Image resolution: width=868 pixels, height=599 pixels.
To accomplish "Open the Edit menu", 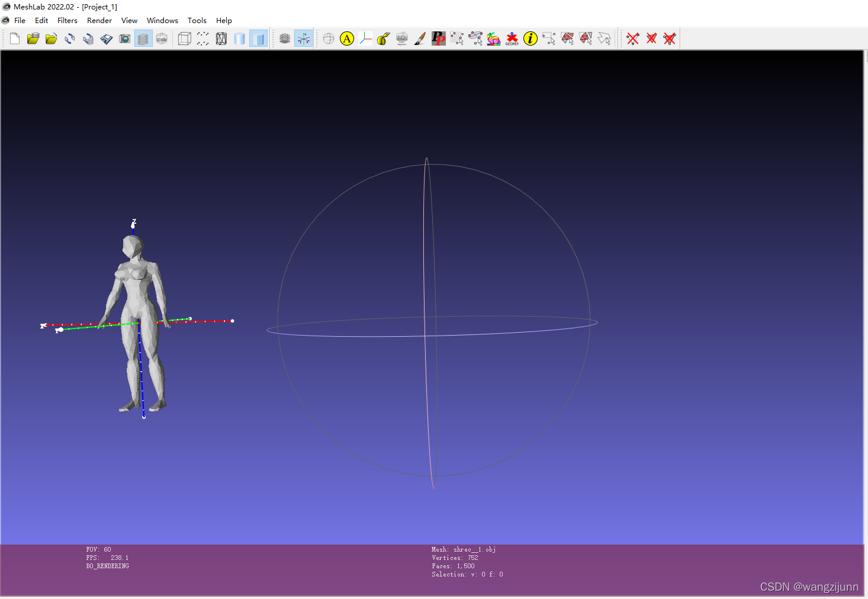I will (41, 20).
